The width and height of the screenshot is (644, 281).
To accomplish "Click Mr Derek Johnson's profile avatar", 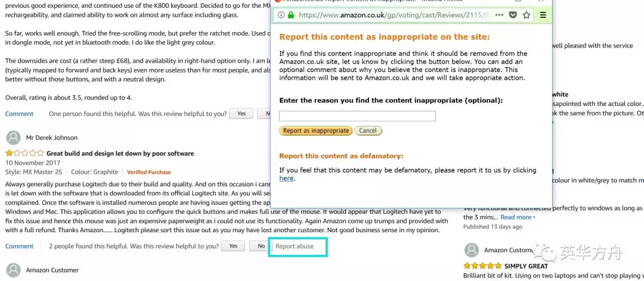I will [x=14, y=138].
